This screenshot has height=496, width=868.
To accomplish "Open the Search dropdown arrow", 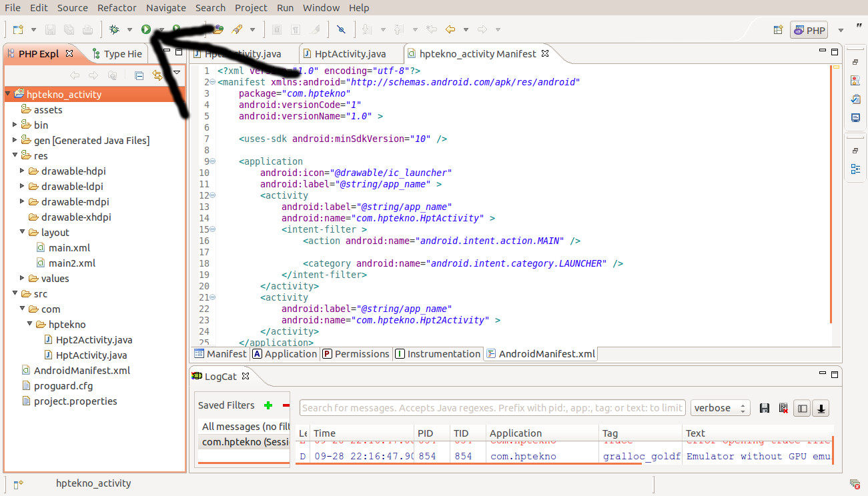I will point(252,29).
